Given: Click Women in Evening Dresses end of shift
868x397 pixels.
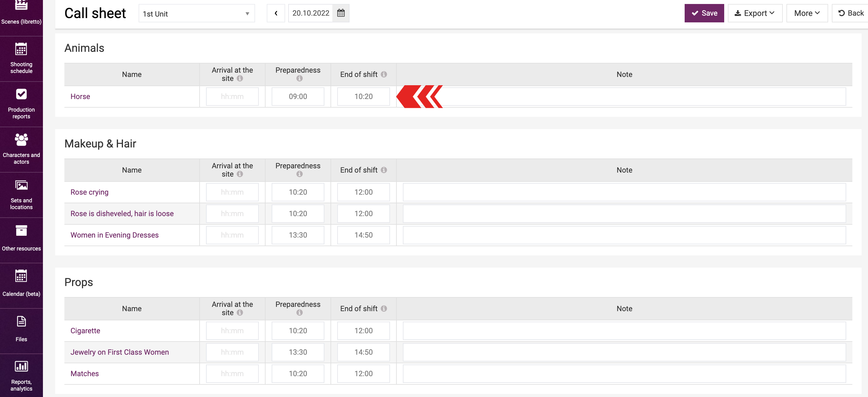Looking at the screenshot, I should pos(363,235).
